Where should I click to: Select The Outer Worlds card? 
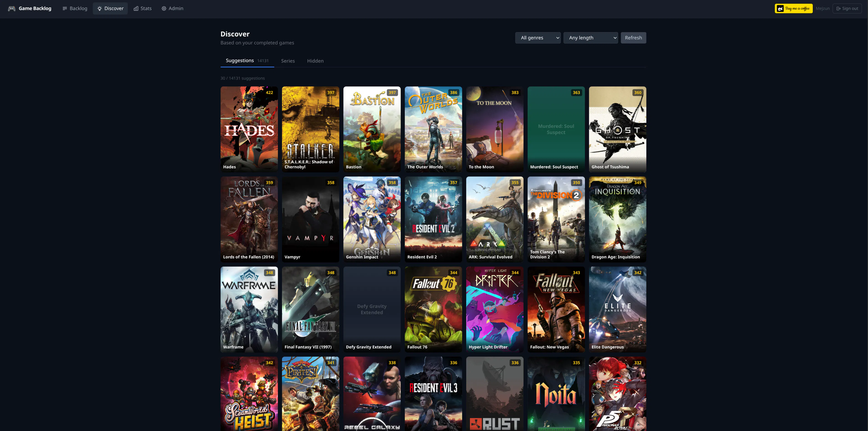(x=433, y=129)
